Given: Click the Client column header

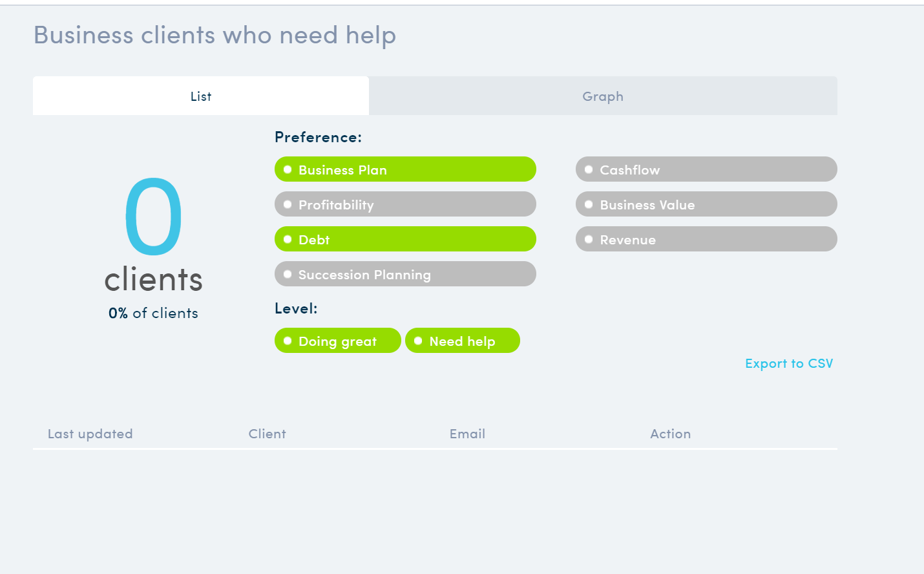Looking at the screenshot, I should click(x=268, y=434).
